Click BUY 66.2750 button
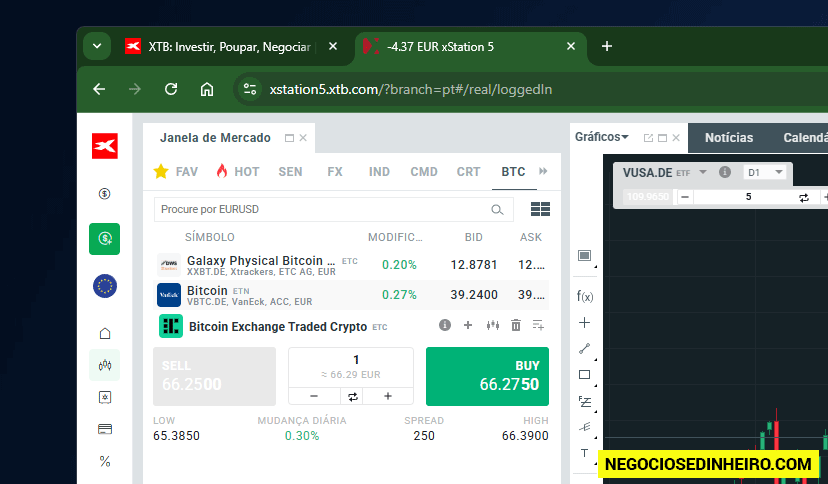 coord(487,376)
